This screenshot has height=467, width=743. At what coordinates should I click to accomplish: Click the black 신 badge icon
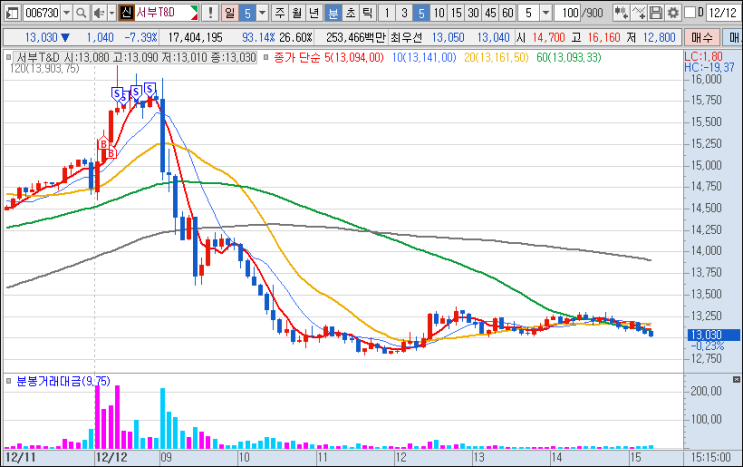coord(126,13)
